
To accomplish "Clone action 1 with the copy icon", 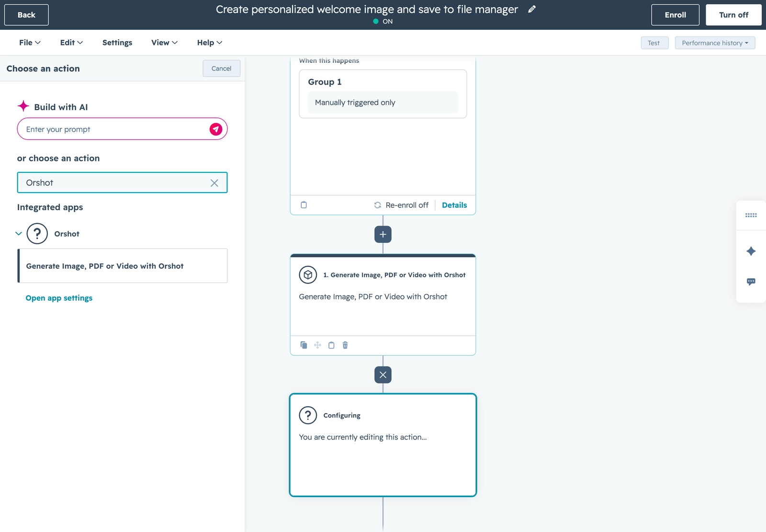I will tap(304, 345).
